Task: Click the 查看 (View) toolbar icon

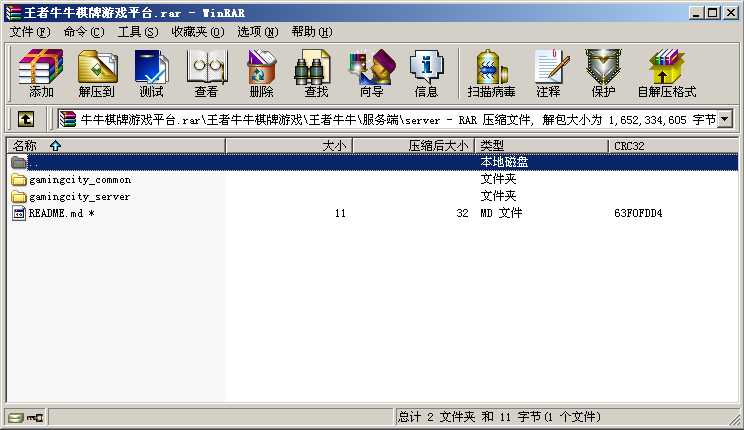Action: (206, 73)
